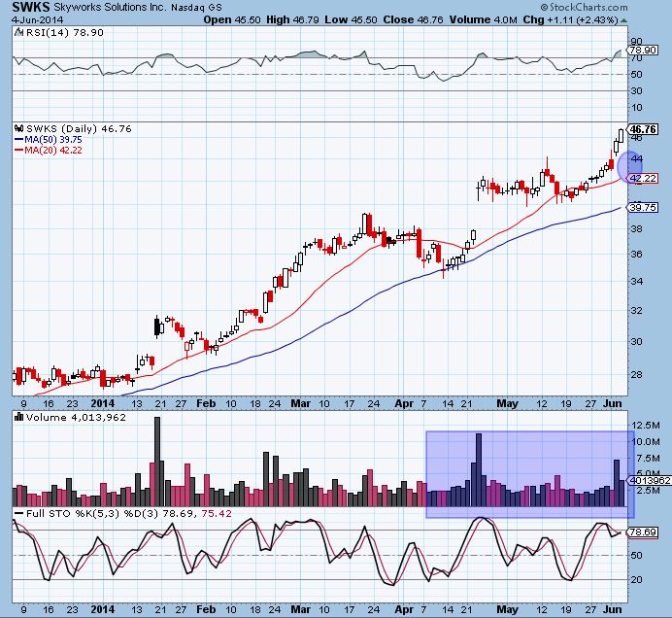Click the 10.0M label on the volume axis
This screenshot has width=672, height=618.
coord(646,441)
